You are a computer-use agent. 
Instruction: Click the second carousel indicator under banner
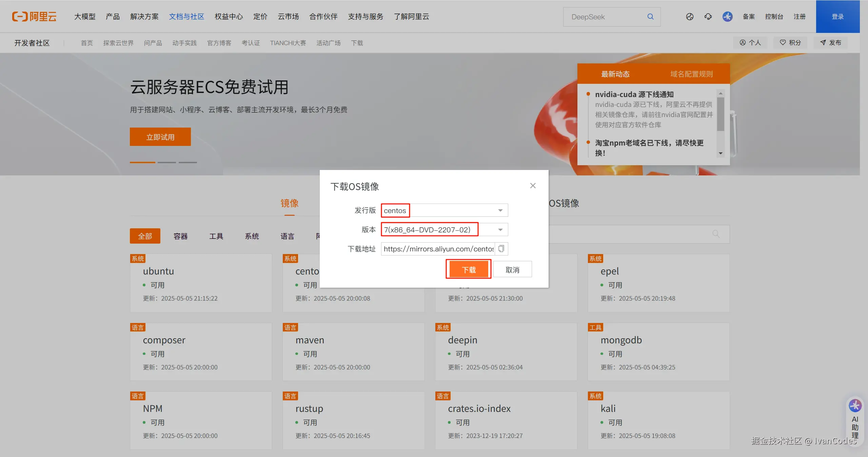[x=166, y=162]
